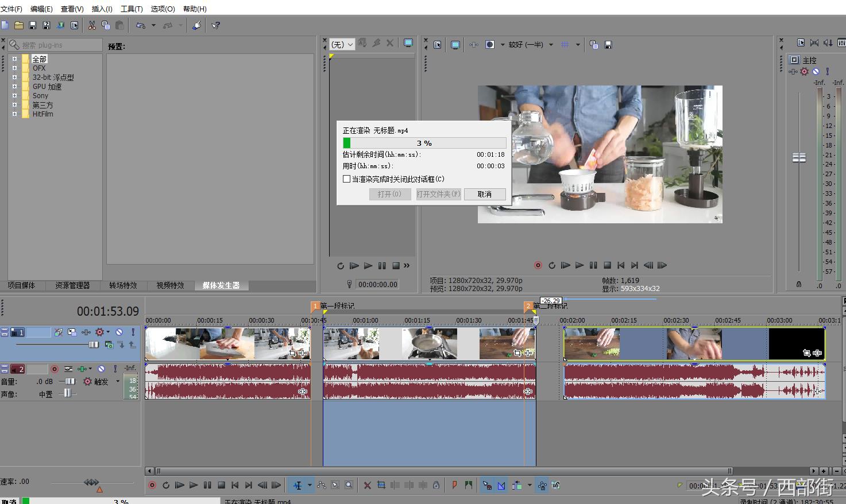Select the envelope edit tool in timeline toolbar

[322, 486]
